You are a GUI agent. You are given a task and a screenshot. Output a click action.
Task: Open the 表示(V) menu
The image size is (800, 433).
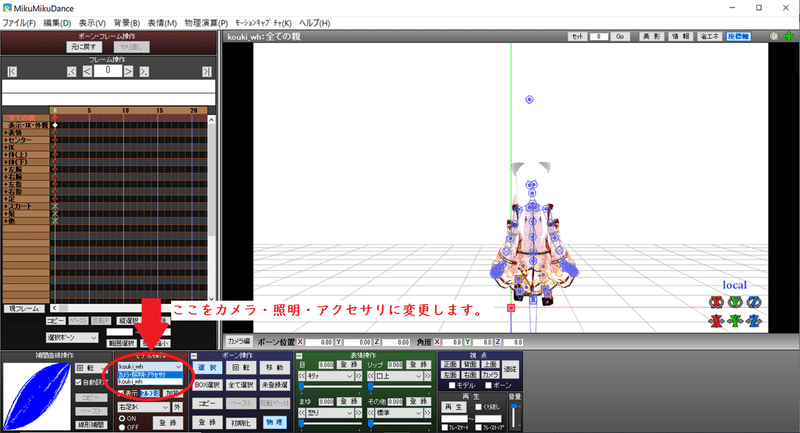92,23
